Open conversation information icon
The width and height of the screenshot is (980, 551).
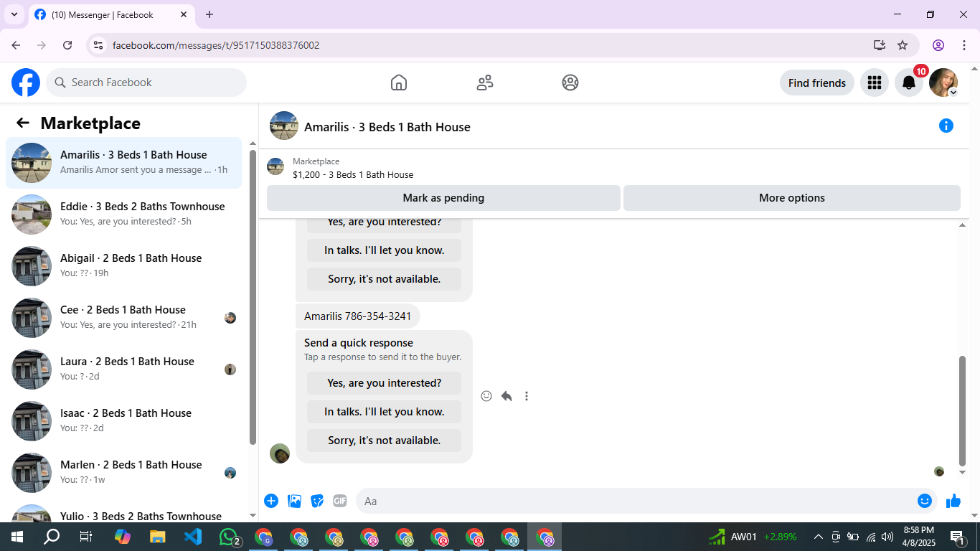click(x=946, y=126)
